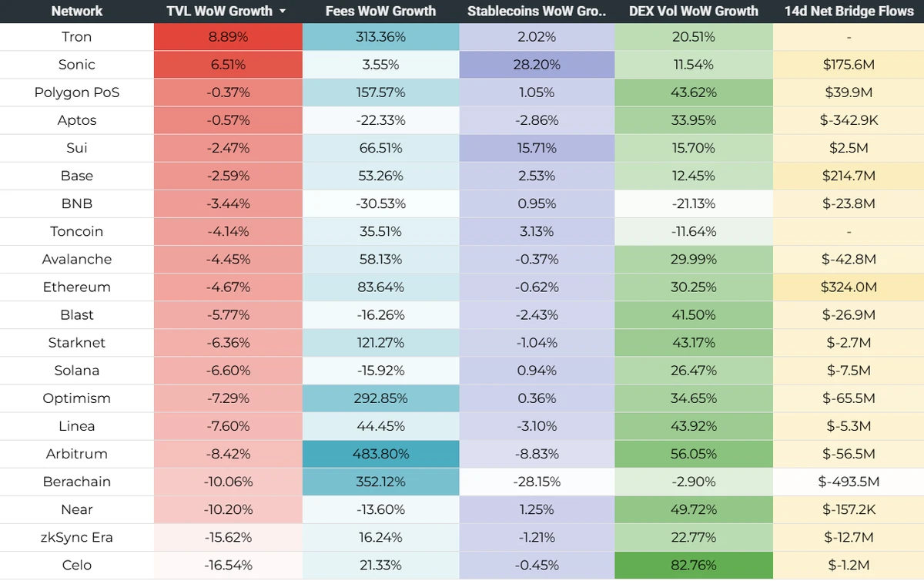Viewport: 924px width, 581px height.
Task: Sort by Network column header
Action: 77,12
